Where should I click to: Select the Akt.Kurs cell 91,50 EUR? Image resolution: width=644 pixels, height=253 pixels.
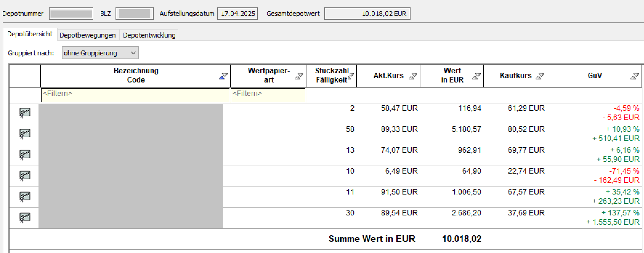pyautogui.click(x=399, y=192)
